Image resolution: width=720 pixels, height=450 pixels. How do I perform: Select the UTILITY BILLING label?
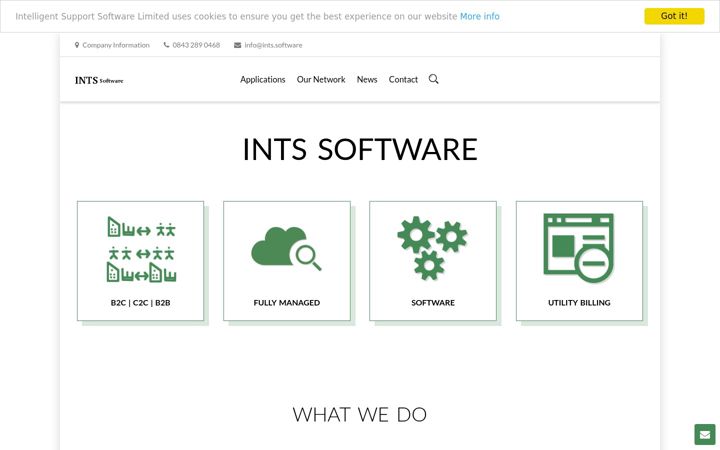579,303
